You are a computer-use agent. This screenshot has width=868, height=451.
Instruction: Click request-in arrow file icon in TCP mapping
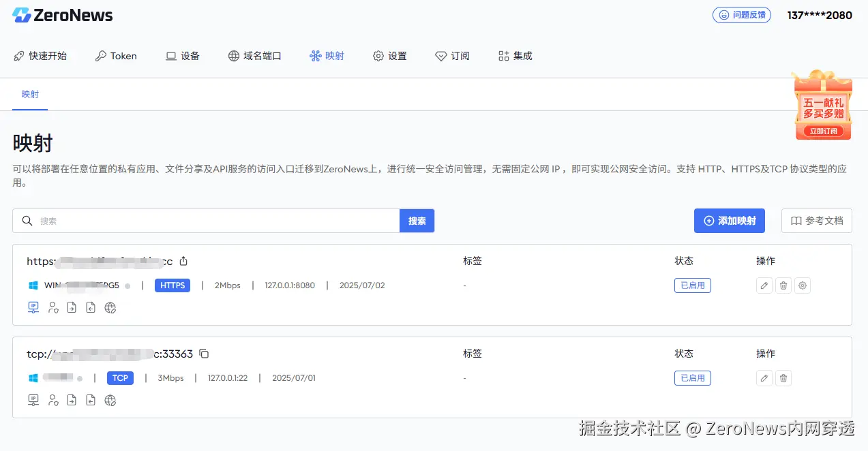[x=72, y=401]
